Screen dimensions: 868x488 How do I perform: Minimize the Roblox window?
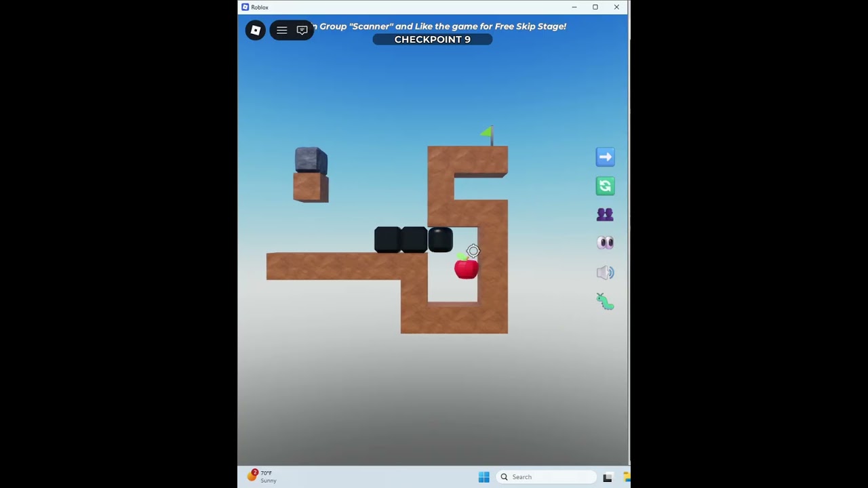[574, 7]
